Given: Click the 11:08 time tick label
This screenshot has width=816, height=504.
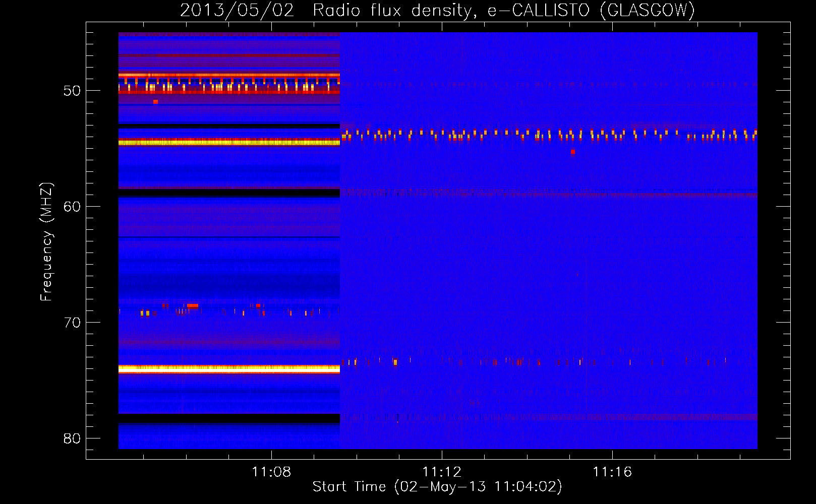Looking at the screenshot, I should coord(271,472).
